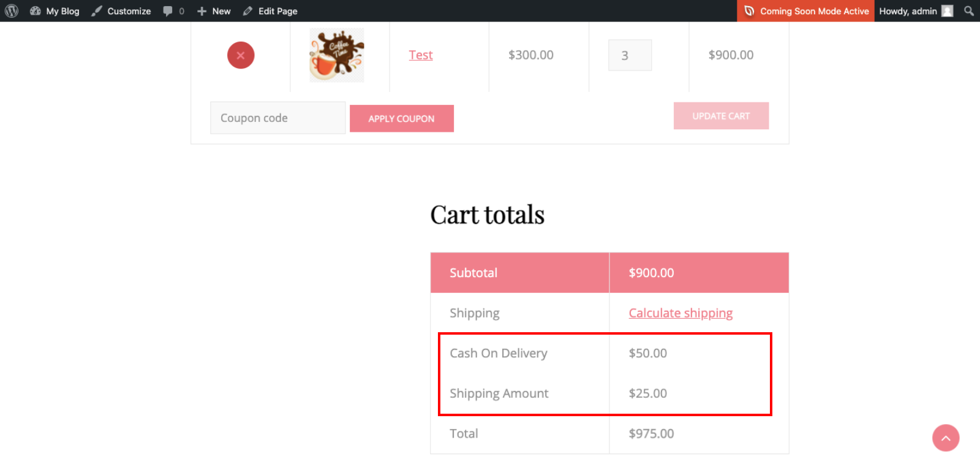
Task: Open the New content menu
Action: 214,11
